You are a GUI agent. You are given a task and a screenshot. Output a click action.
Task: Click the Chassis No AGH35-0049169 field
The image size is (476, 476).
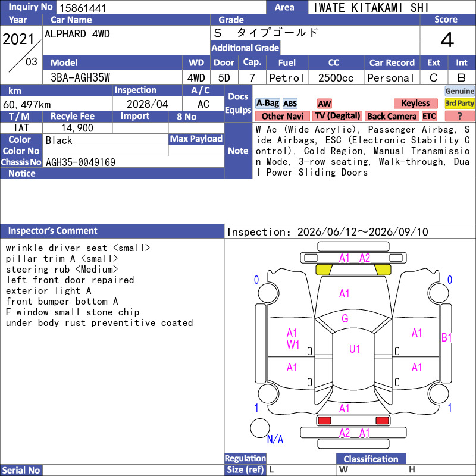click(x=133, y=162)
